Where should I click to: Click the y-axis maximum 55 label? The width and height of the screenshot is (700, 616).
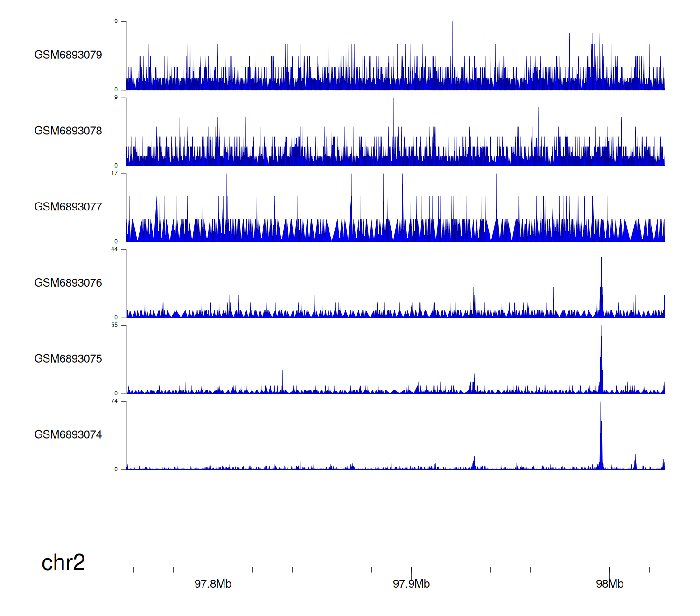pyautogui.click(x=114, y=325)
